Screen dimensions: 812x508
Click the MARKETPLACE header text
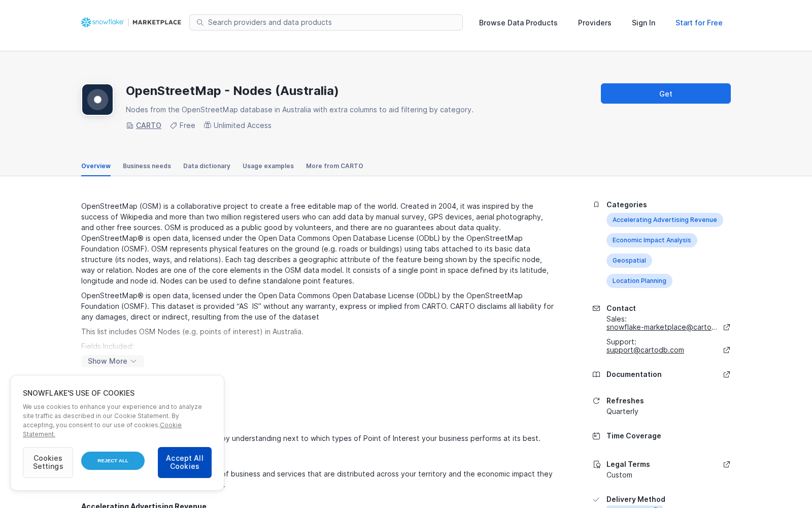click(157, 22)
